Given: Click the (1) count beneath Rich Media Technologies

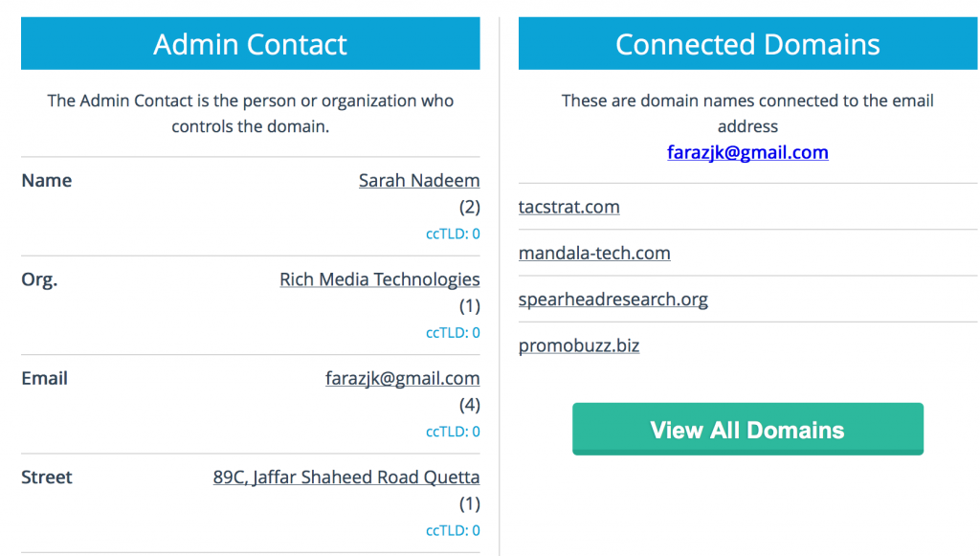Looking at the screenshot, I should click(x=469, y=306).
